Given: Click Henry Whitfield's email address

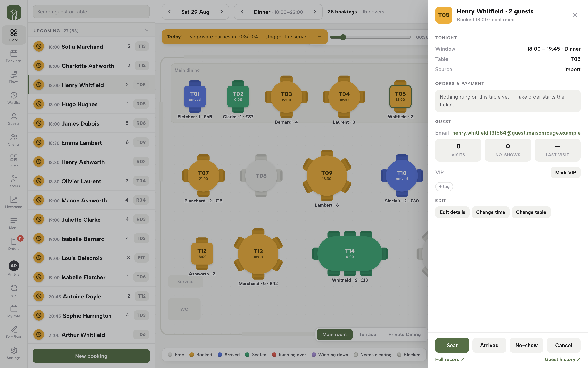Looking at the screenshot, I should tap(516, 133).
